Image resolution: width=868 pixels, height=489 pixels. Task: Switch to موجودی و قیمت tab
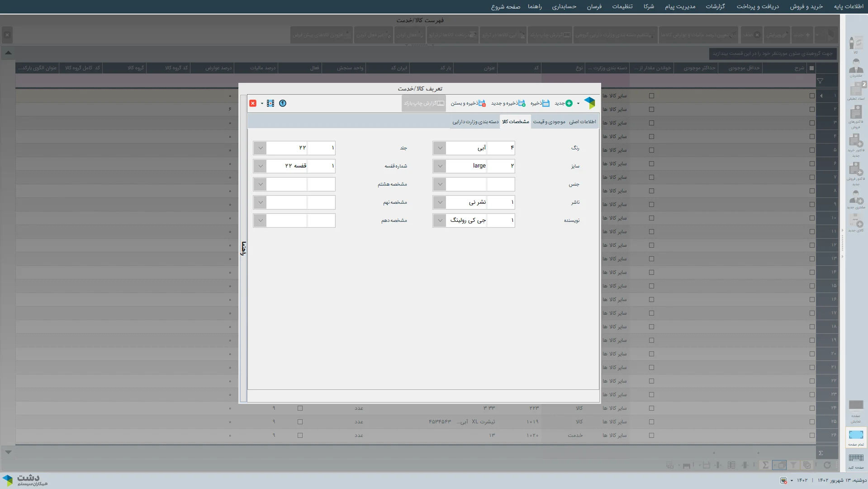pos(549,122)
